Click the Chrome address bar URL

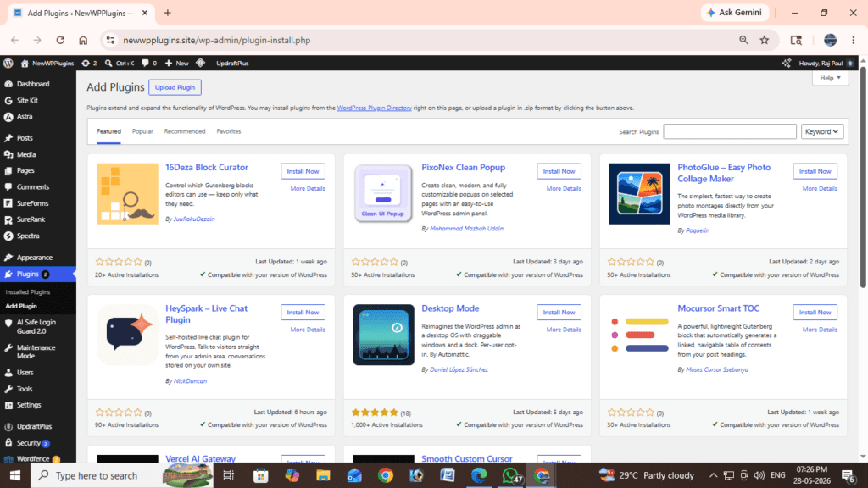pyautogui.click(x=216, y=40)
